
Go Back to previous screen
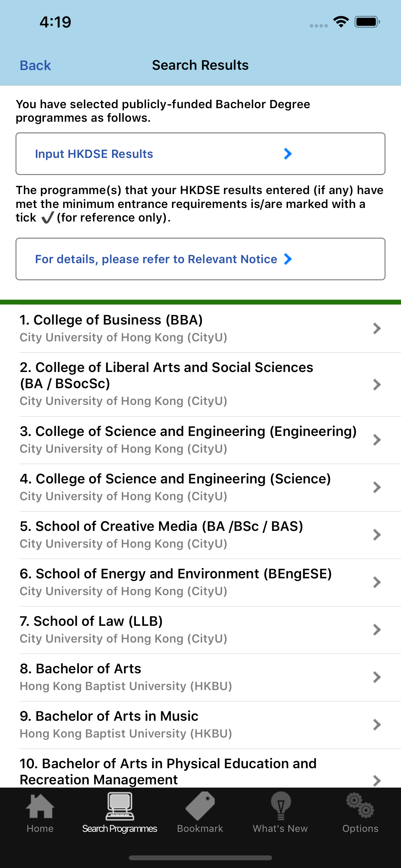coord(36,65)
